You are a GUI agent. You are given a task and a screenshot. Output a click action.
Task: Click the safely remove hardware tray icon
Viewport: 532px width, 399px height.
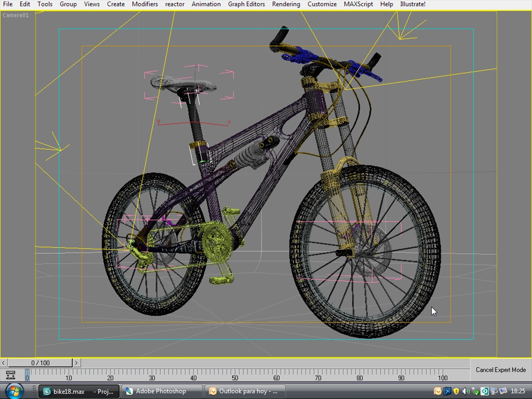[x=475, y=391]
